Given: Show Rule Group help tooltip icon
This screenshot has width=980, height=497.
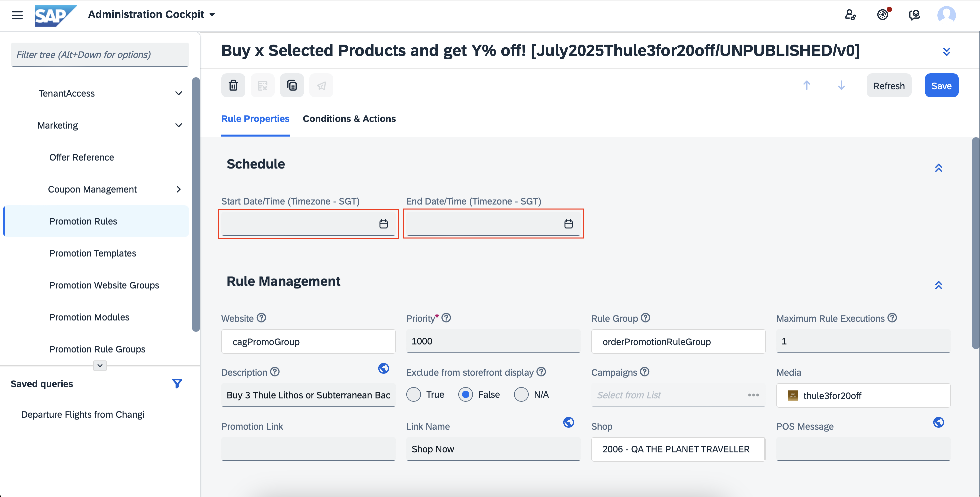Looking at the screenshot, I should 645,317.
